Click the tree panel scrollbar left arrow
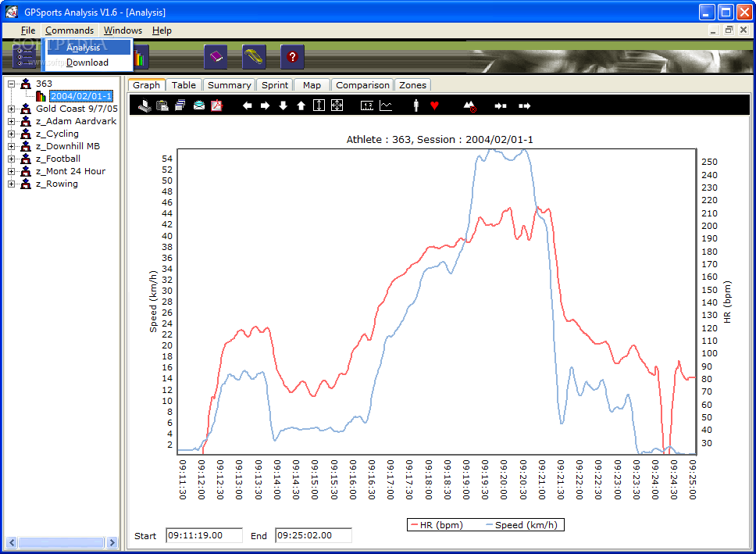756x554 pixels. click(11, 542)
